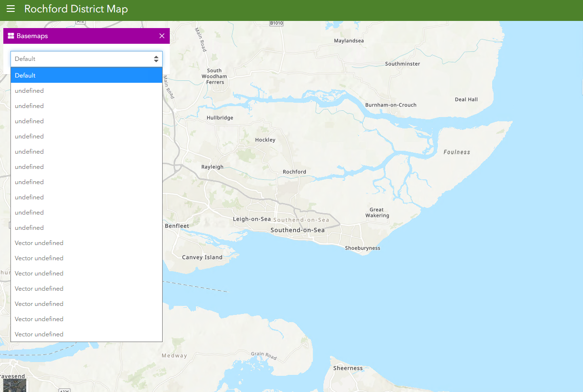The width and height of the screenshot is (583, 392).
Task: Click the Canvey Island map label
Action: click(x=202, y=257)
